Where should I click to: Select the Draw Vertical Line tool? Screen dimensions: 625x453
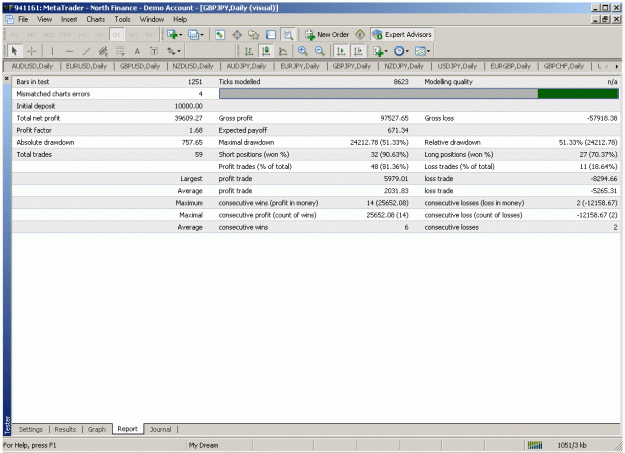tap(52, 51)
